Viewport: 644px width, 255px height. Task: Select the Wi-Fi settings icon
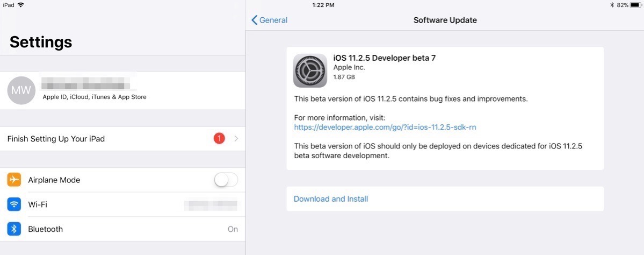(14, 204)
